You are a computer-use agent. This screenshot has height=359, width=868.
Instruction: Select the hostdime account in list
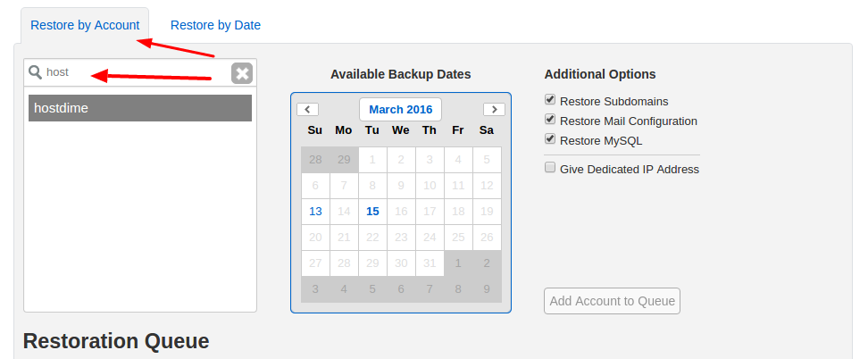pos(140,108)
